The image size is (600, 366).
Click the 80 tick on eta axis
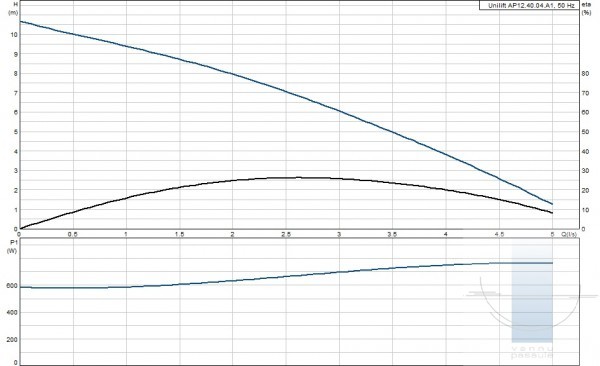pos(585,74)
